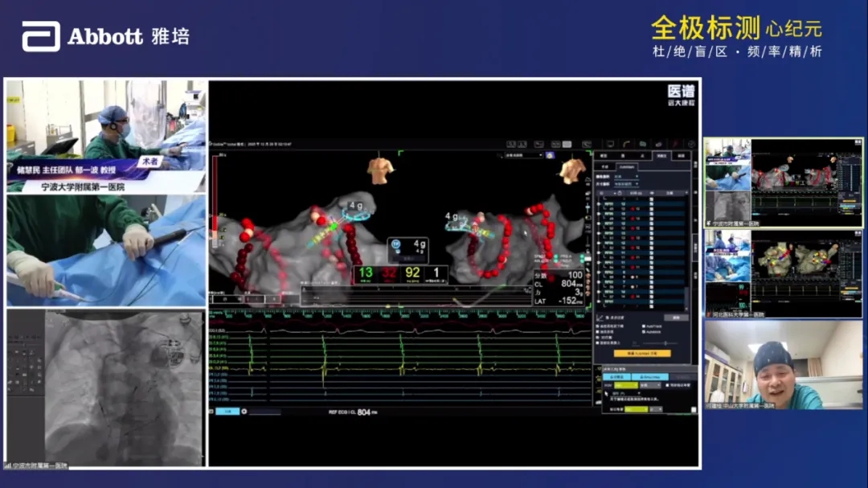
Task: Click the left torso orientation model icon
Action: click(379, 169)
